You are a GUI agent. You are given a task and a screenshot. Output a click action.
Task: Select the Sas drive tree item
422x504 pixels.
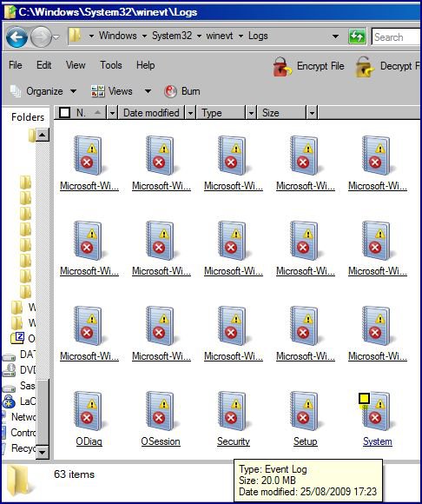point(27,386)
